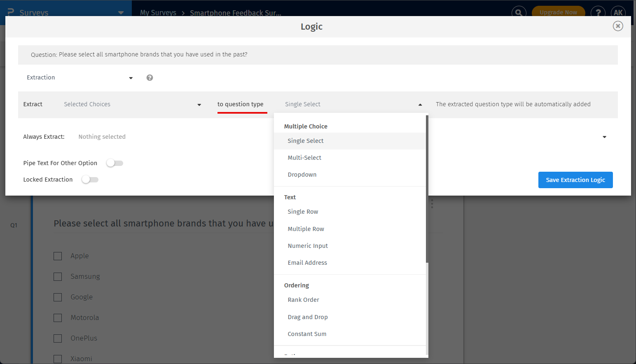Open the AK user profile avatar

point(618,12)
